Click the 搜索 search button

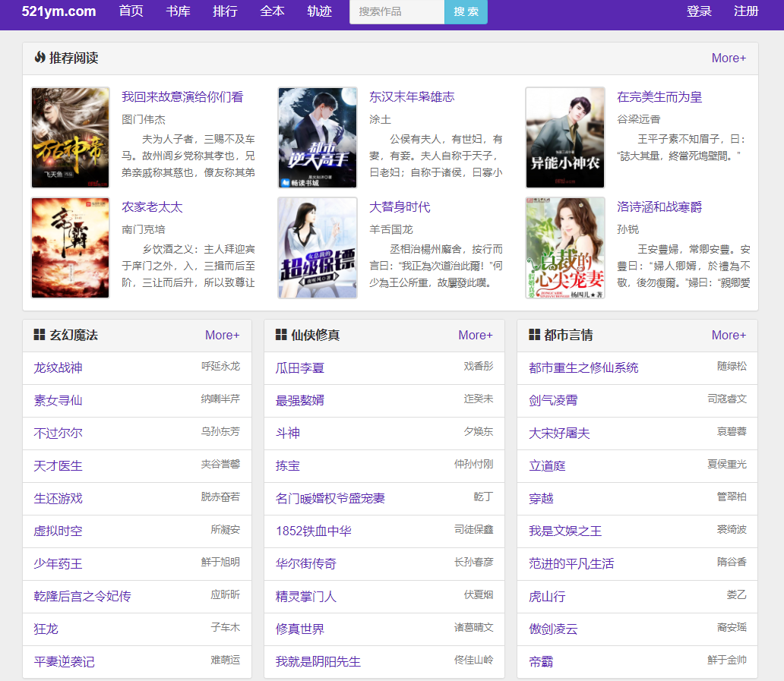[x=466, y=11]
